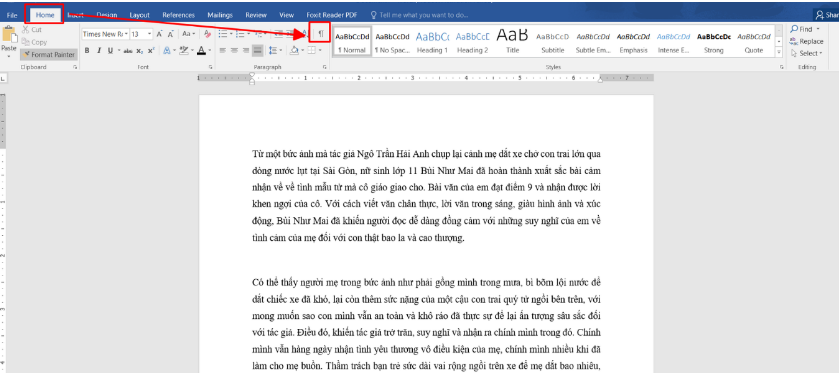This screenshot has width=840, height=373.
Task: Apply the text highlight color
Action: pyautogui.click(x=183, y=50)
